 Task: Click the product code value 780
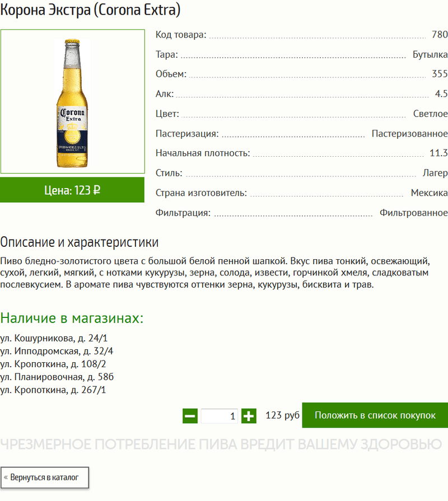click(440, 35)
